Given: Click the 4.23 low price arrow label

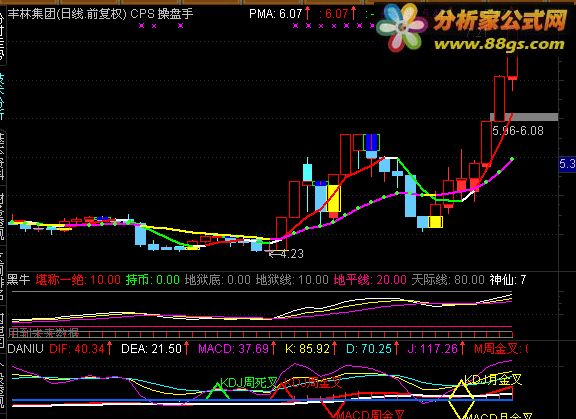Looking at the screenshot, I should click(x=287, y=253).
